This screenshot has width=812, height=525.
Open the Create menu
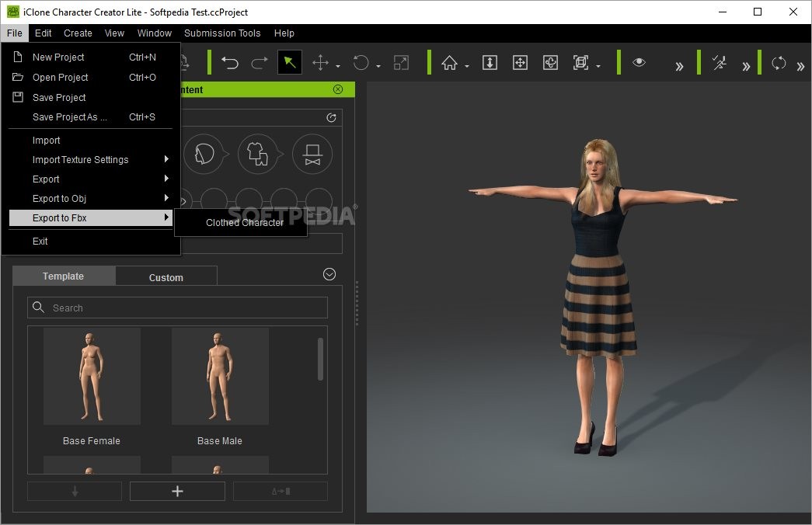(78, 33)
